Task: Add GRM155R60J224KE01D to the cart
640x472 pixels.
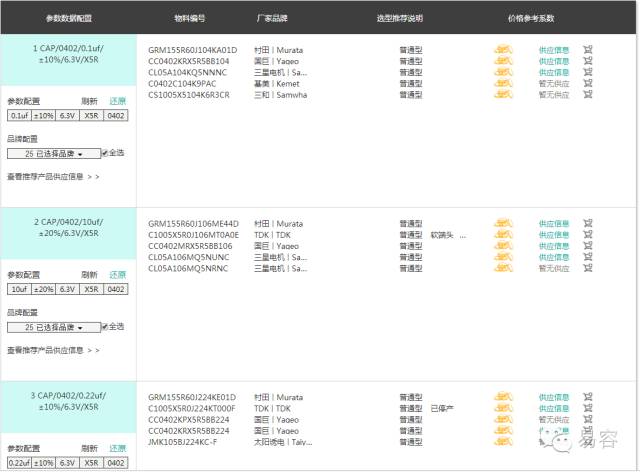Action: tap(587, 397)
